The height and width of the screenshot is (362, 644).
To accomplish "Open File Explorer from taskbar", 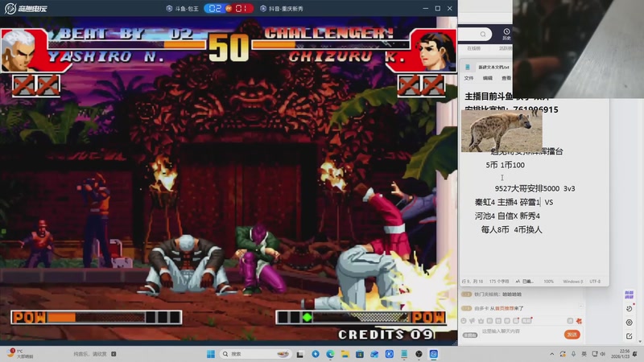I will (345, 354).
